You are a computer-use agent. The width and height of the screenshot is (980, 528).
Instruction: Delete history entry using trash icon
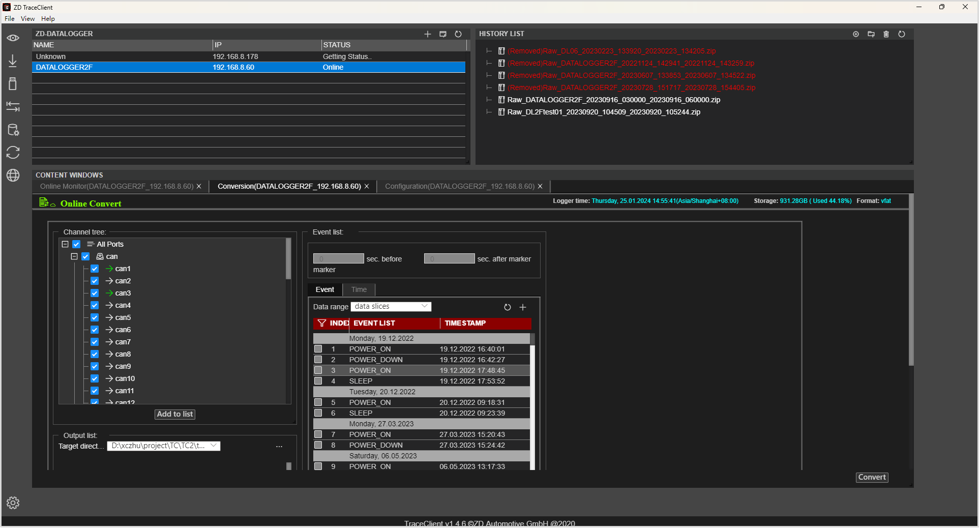click(x=886, y=34)
